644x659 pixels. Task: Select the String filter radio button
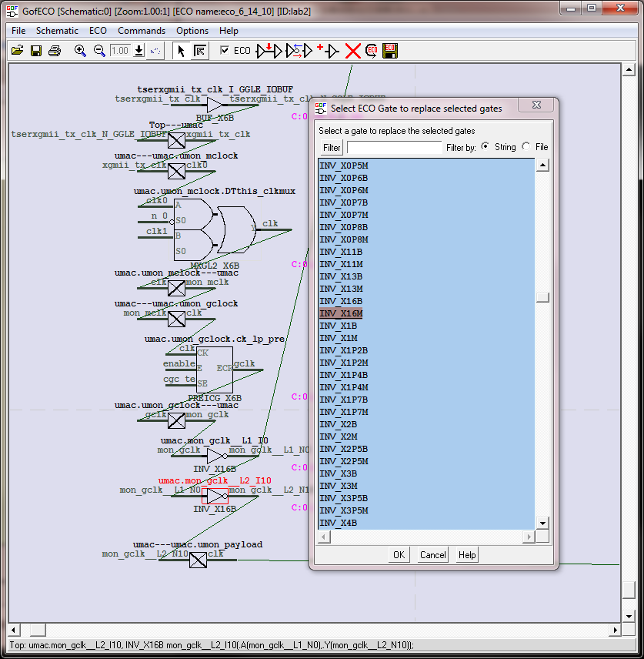pyautogui.click(x=485, y=146)
